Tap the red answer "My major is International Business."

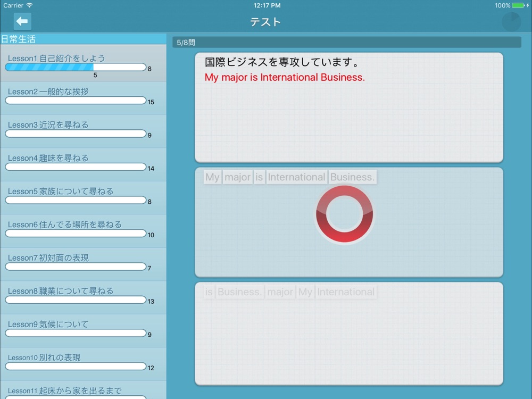pos(285,77)
